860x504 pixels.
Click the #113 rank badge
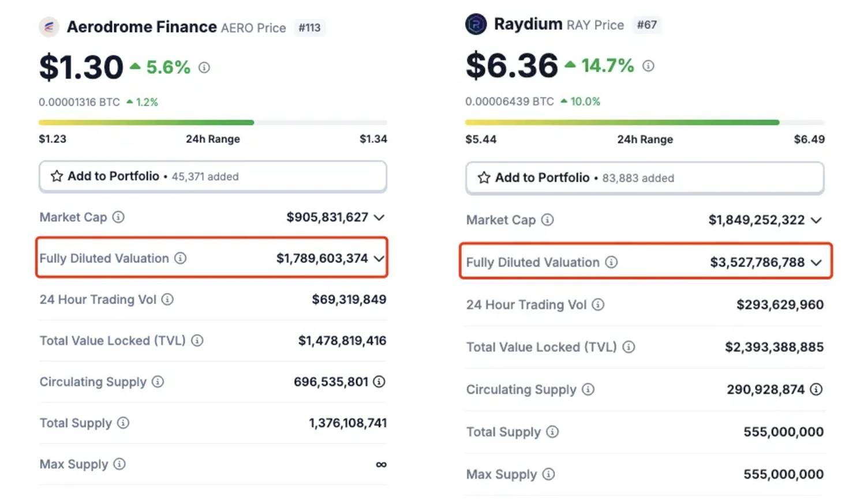pyautogui.click(x=309, y=28)
